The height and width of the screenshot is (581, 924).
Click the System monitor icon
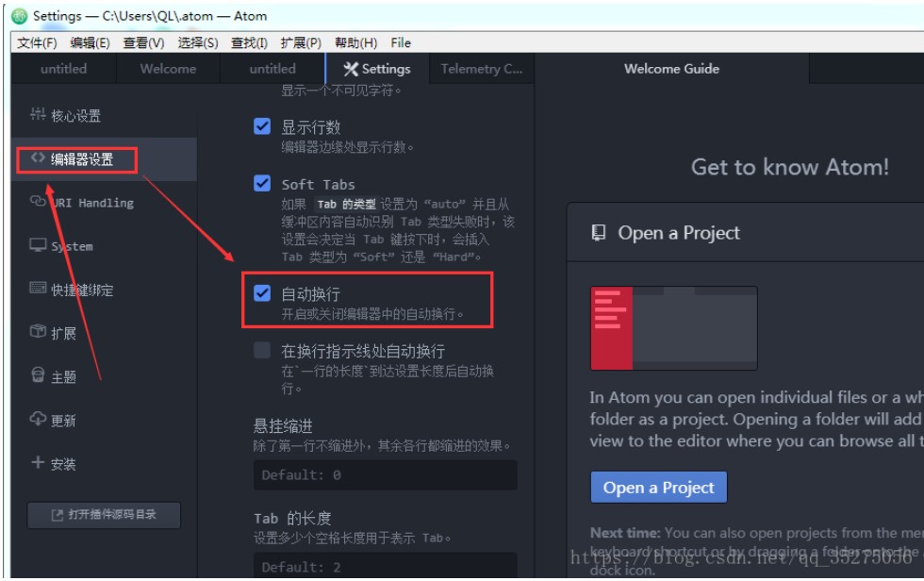(x=38, y=245)
